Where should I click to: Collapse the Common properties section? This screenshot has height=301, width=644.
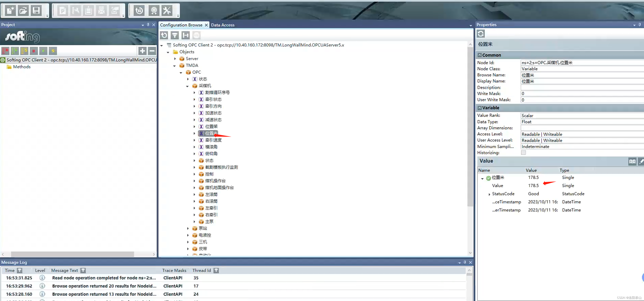click(x=479, y=55)
